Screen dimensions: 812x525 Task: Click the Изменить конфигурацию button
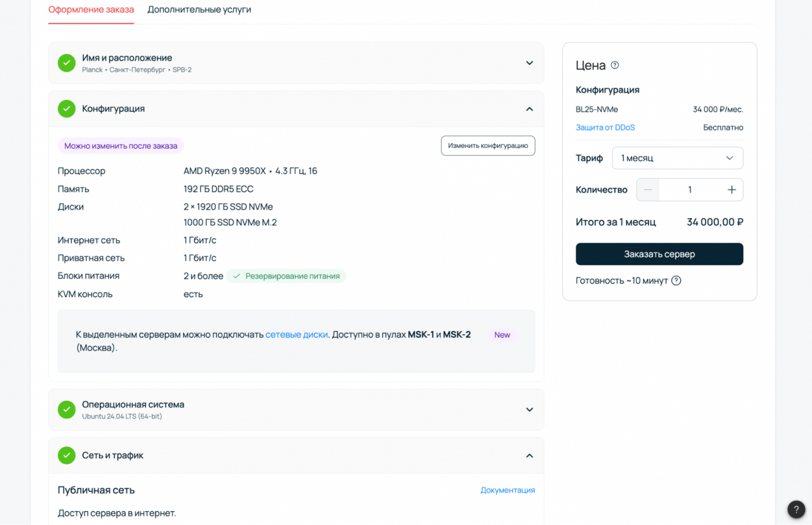click(x=488, y=146)
